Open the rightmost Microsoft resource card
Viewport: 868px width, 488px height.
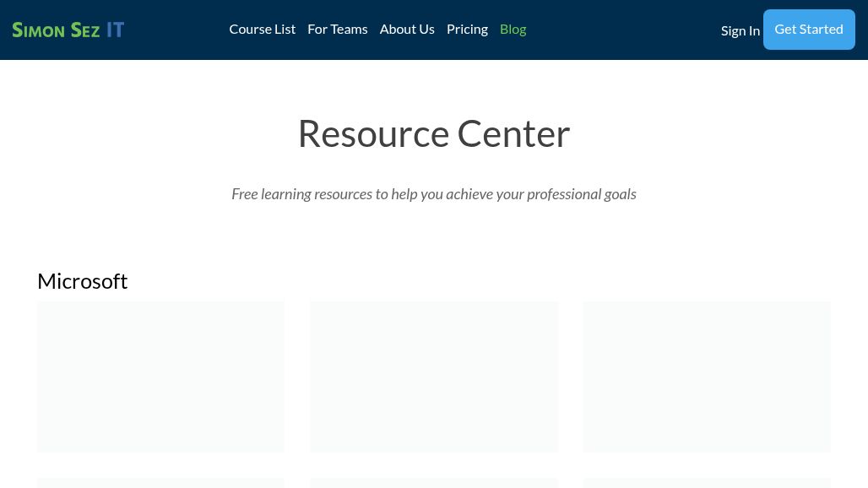click(x=707, y=377)
